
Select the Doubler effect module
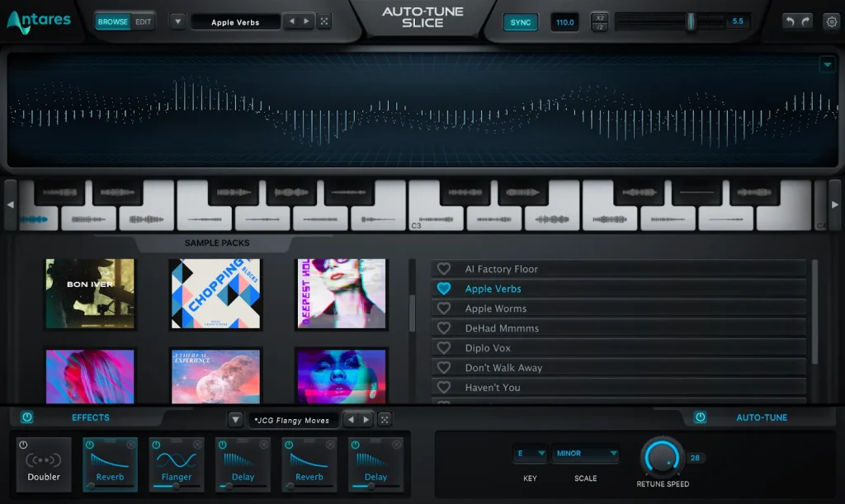coord(43,466)
